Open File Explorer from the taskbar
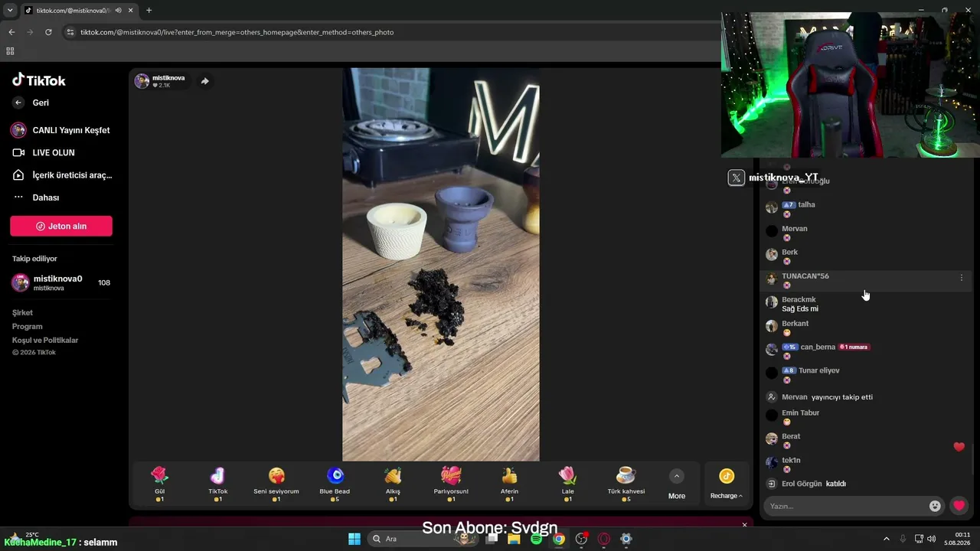Screen dimensions: 980x551 click(514, 539)
